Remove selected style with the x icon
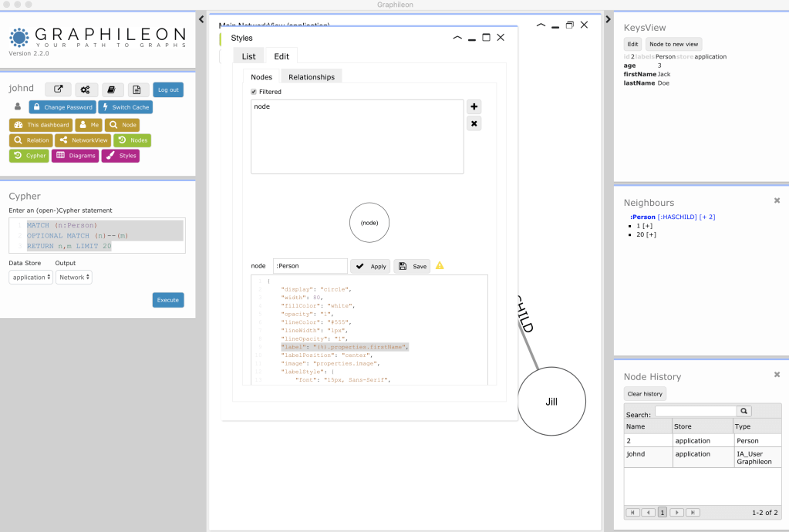The width and height of the screenshot is (789, 532). pos(474,123)
